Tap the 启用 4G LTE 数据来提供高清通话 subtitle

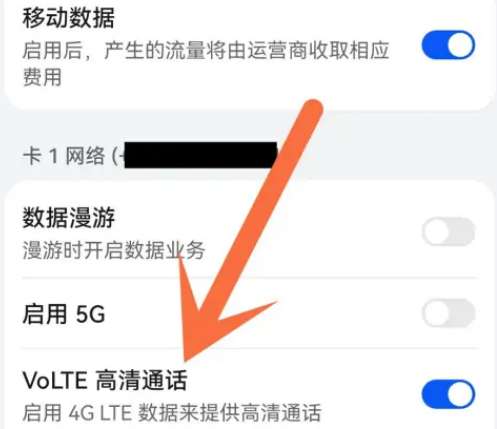[172, 412]
